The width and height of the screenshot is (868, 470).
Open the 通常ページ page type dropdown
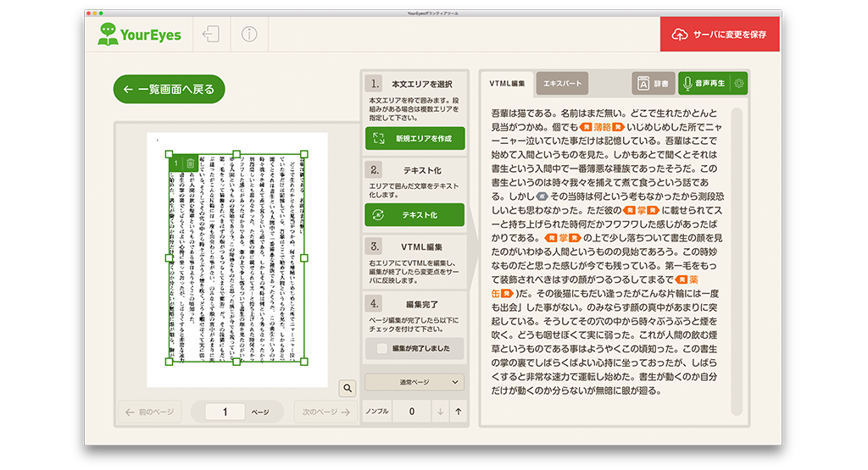[x=415, y=383]
